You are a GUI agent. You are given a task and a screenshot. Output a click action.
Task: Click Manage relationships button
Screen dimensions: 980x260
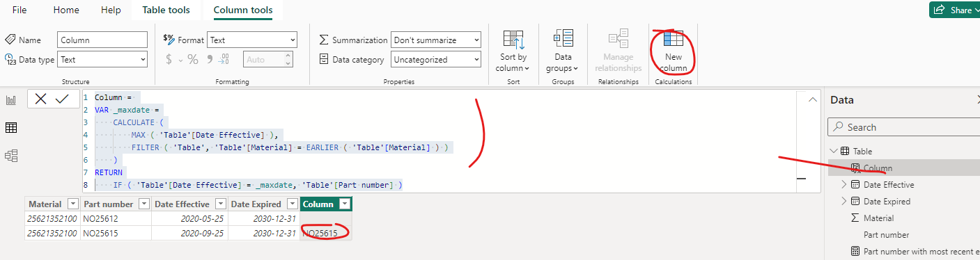click(619, 51)
